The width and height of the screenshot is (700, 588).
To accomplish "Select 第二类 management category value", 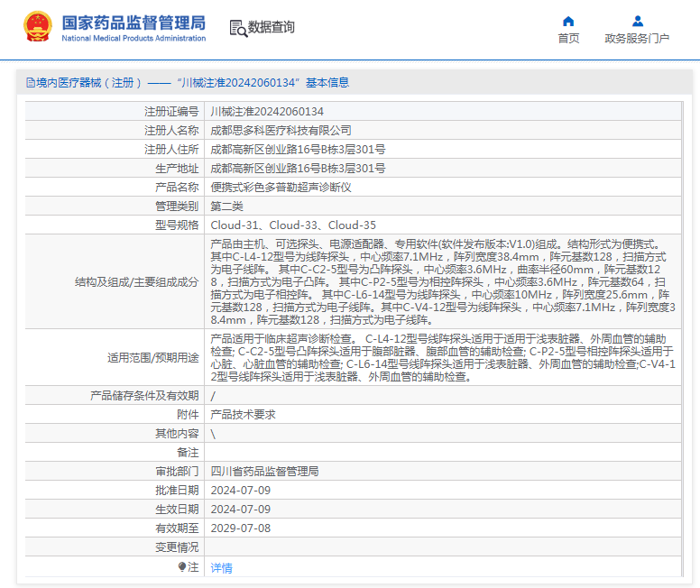I will pos(226,207).
